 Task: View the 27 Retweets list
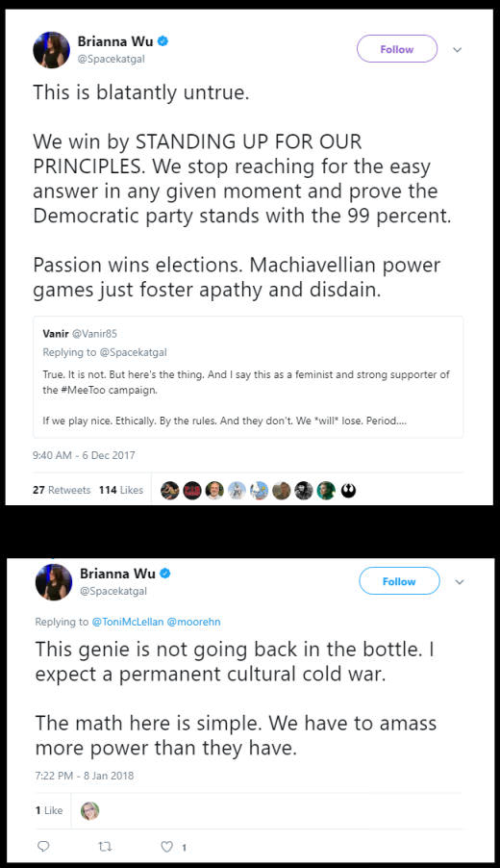coord(62,490)
